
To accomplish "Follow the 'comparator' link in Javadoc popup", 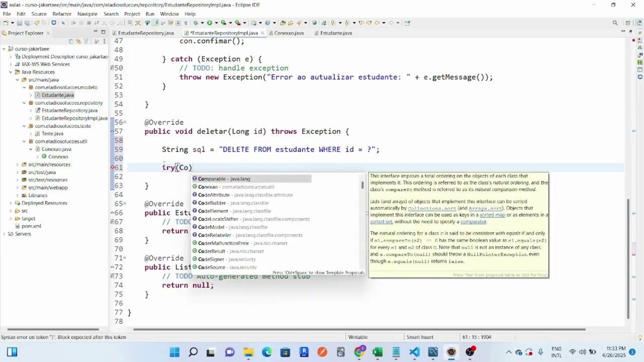I will pyautogui.click(x=473, y=222).
